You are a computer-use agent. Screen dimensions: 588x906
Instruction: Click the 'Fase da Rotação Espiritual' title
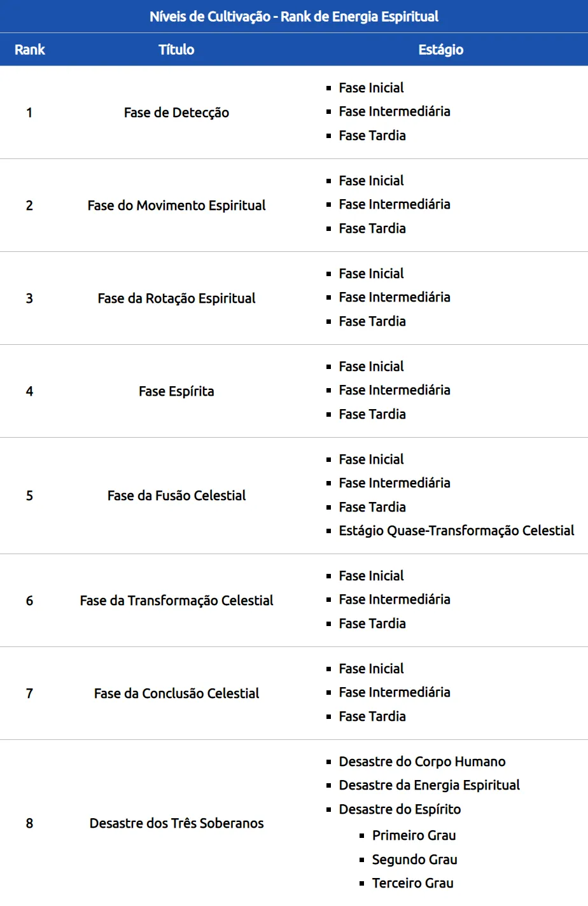pyautogui.click(x=176, y=298)
